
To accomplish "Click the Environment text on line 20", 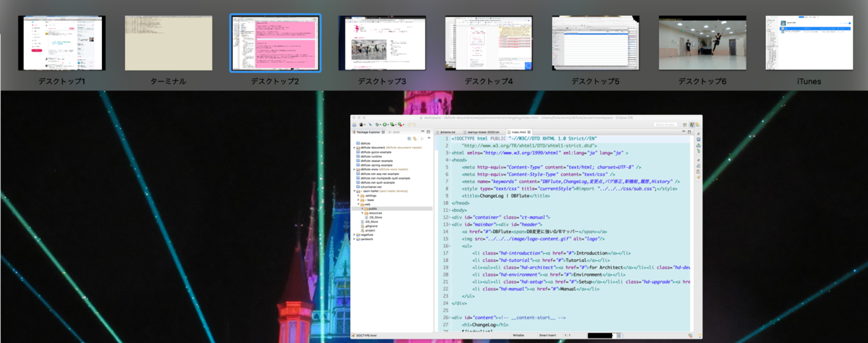I will [589, 275].
